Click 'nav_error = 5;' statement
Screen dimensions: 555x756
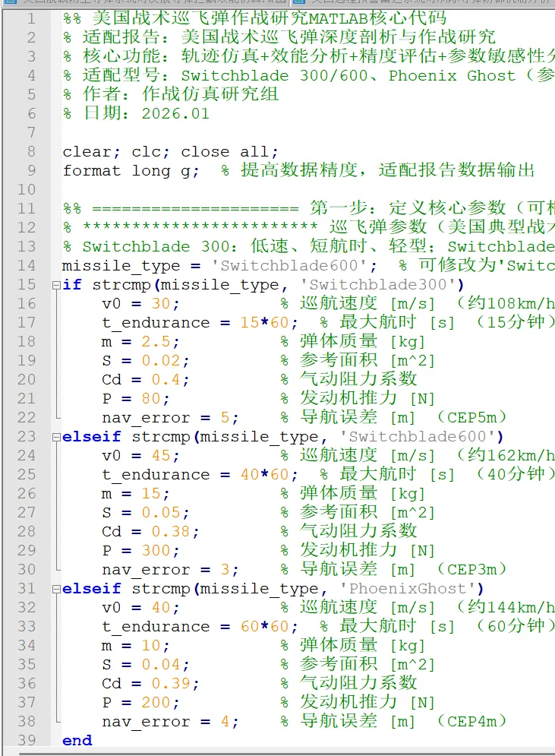tap(170, 418)
